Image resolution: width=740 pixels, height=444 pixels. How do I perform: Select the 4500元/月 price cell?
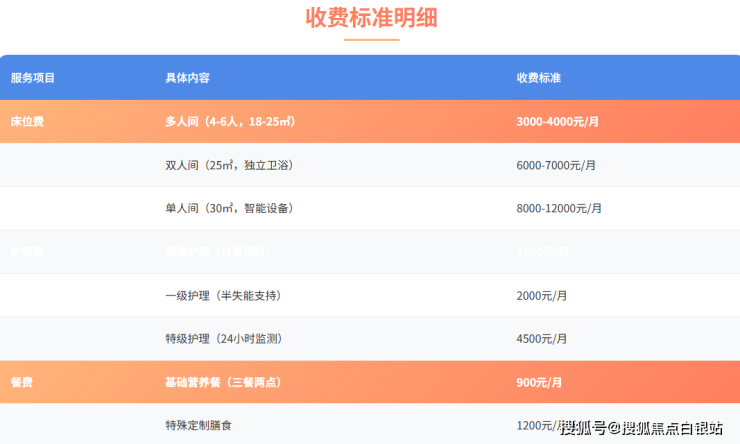(x=541, y=339)
